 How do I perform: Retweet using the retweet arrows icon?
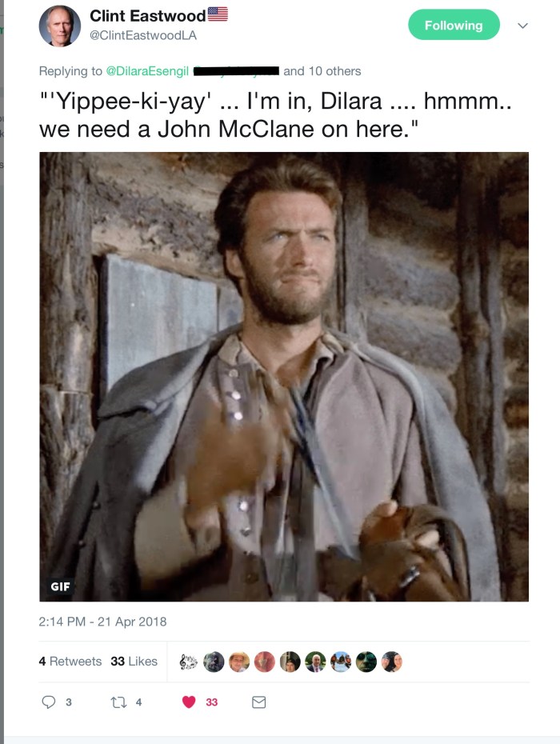point(118,702)
